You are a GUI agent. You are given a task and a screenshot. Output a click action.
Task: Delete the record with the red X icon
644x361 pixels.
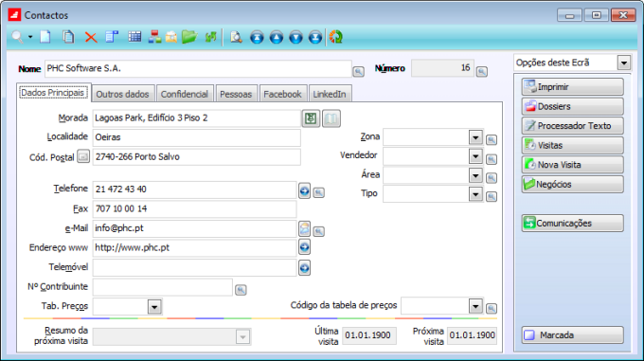click(91, 37)
